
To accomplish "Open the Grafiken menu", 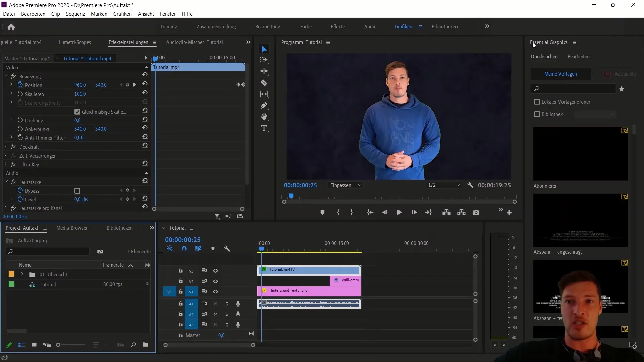I will 122,14.
